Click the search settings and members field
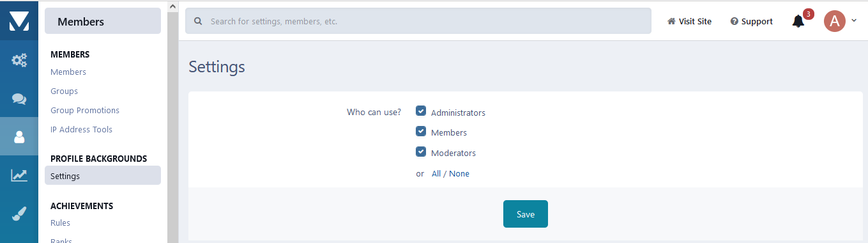 click(418, 21)
